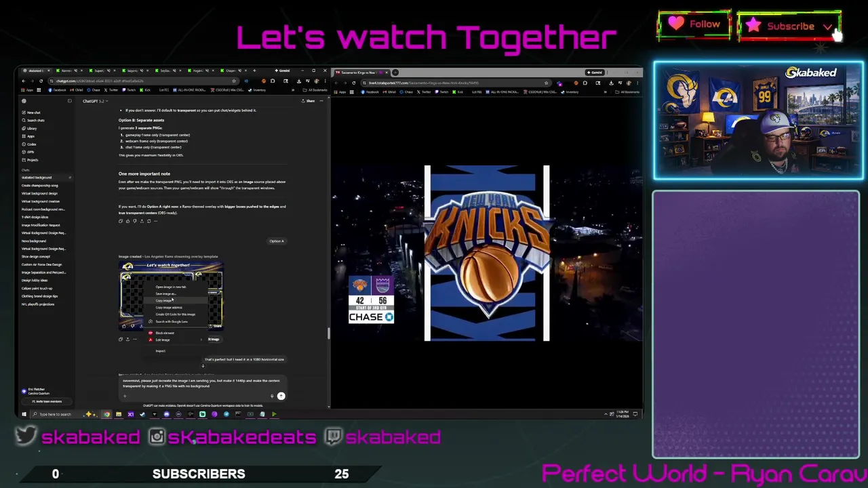Reload the ChatGPT browser page
Screen dimensions: 868x488
(41, 81)
